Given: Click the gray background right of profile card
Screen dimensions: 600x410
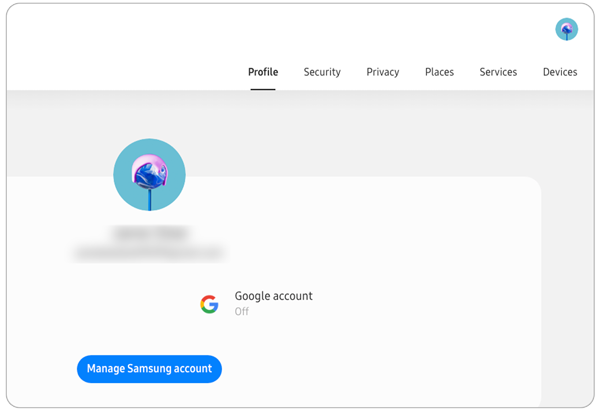Looking at the screenshot, I should [568, 250].
